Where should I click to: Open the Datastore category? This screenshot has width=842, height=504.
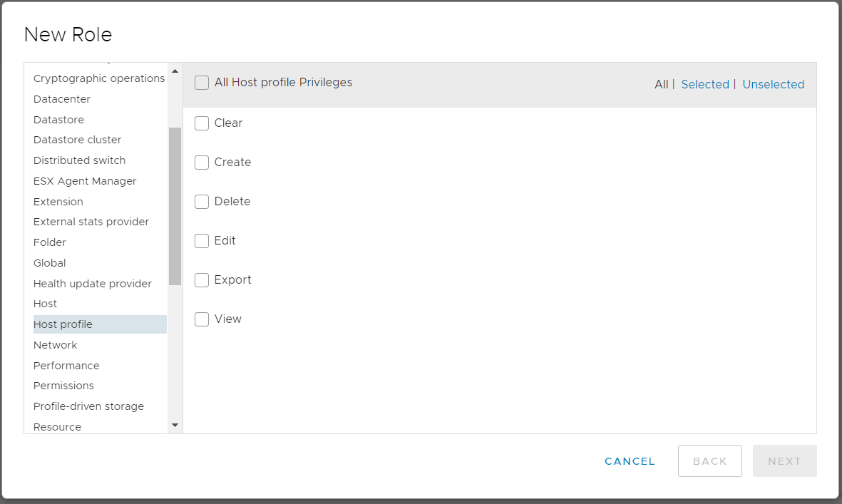point(58,120)
